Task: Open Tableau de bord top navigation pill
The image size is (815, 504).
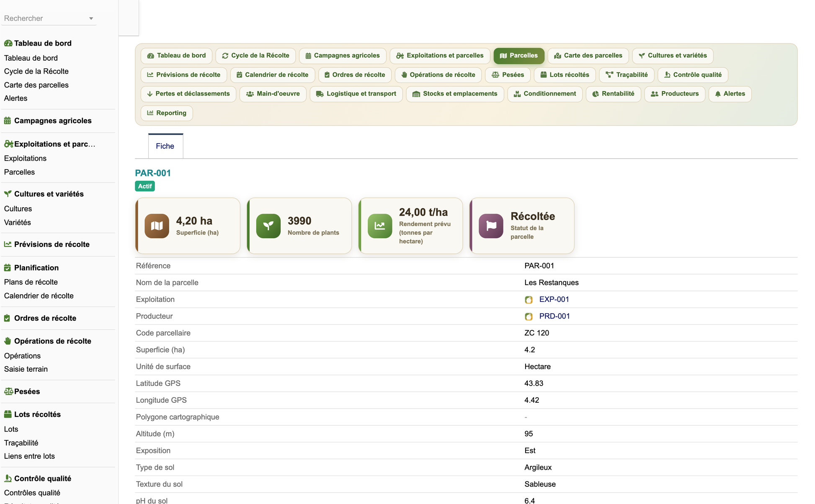Action: 176,56
